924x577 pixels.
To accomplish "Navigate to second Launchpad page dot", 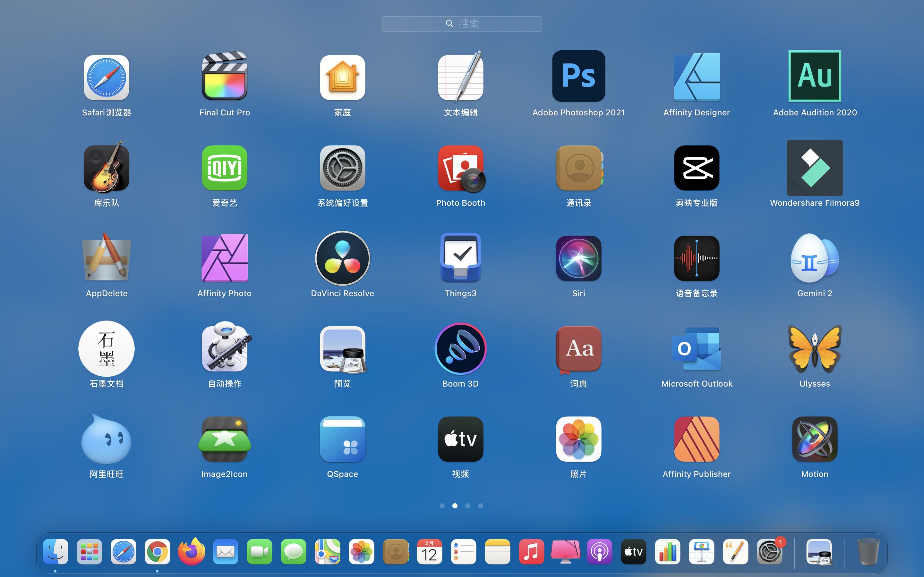I will (455, 506).
